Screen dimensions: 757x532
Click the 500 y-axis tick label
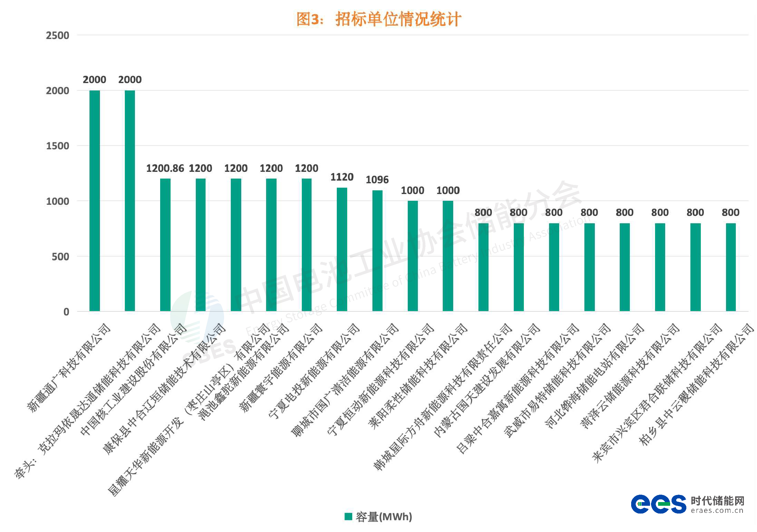coord(60,257)
